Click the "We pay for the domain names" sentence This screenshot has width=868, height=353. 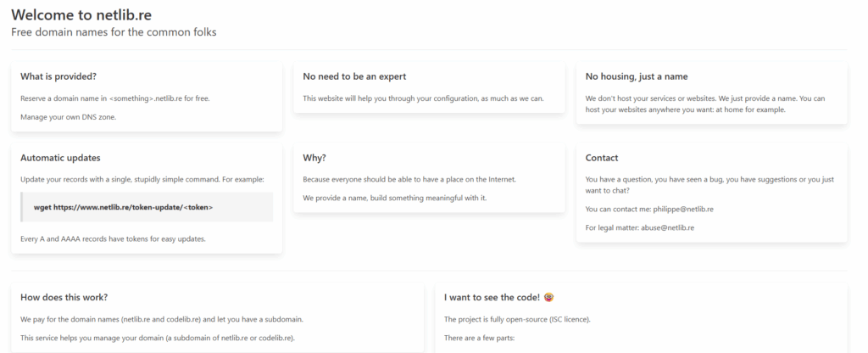pos(161,320)
